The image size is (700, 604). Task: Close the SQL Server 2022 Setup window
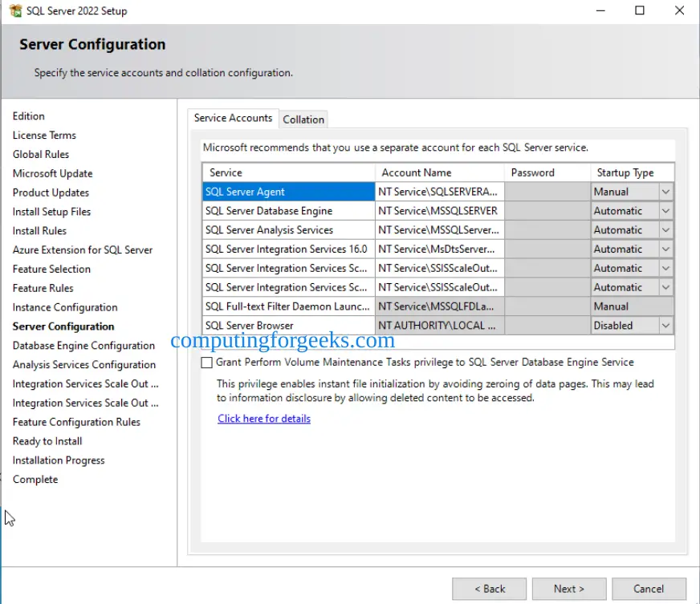(x=679, y=10)
